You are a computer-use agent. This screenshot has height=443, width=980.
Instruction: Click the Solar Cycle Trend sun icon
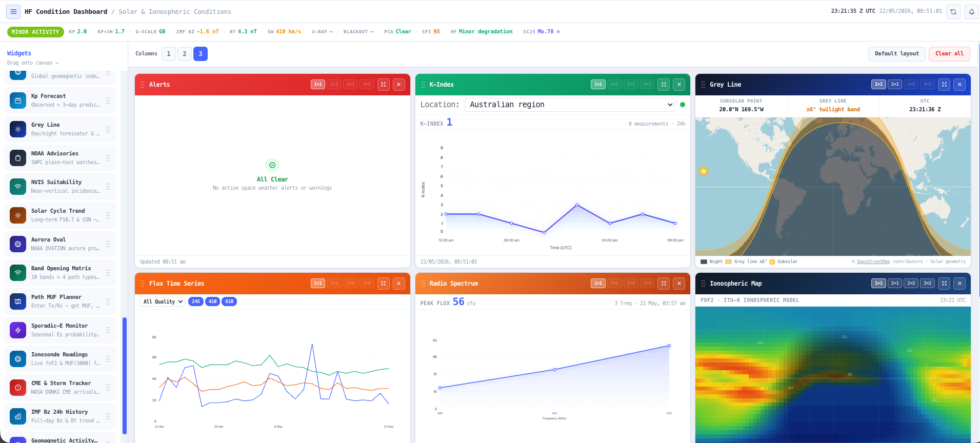tap(18, 215)
